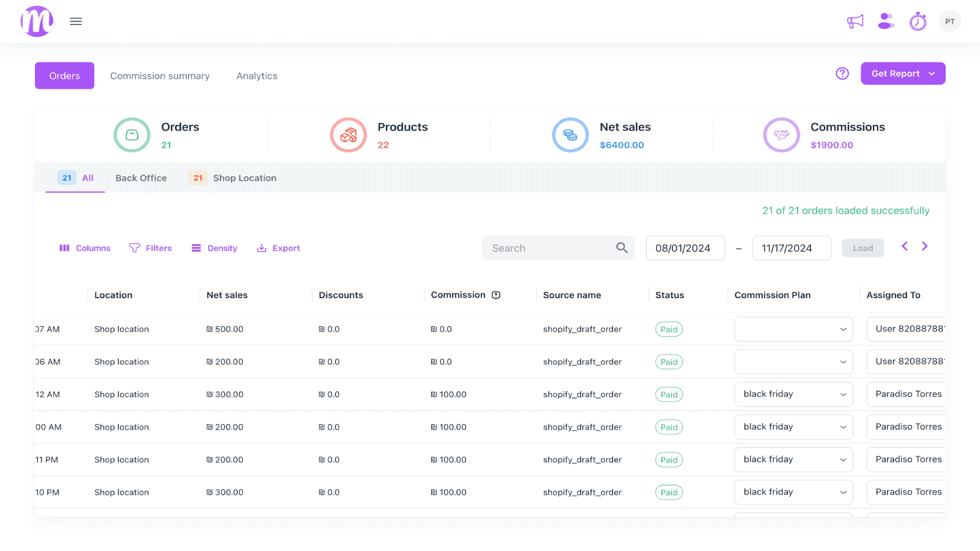Click the stopwatch timer icon

918,21
